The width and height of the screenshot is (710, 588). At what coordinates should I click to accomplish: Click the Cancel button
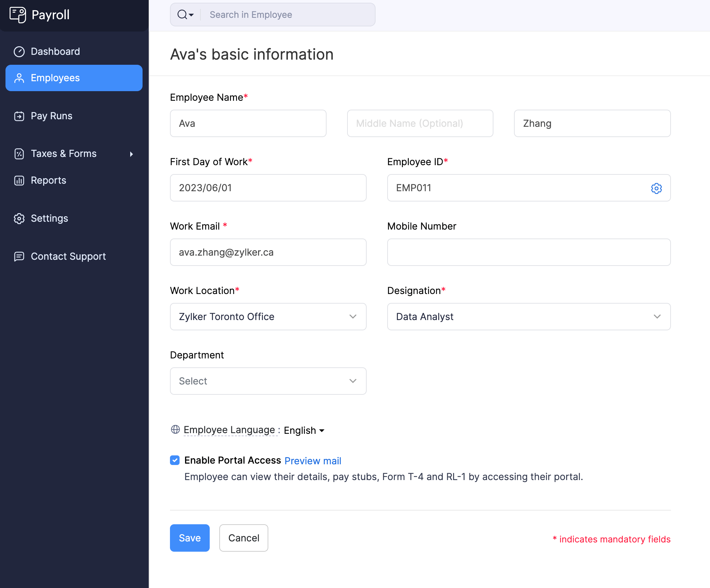click(244, 538)
